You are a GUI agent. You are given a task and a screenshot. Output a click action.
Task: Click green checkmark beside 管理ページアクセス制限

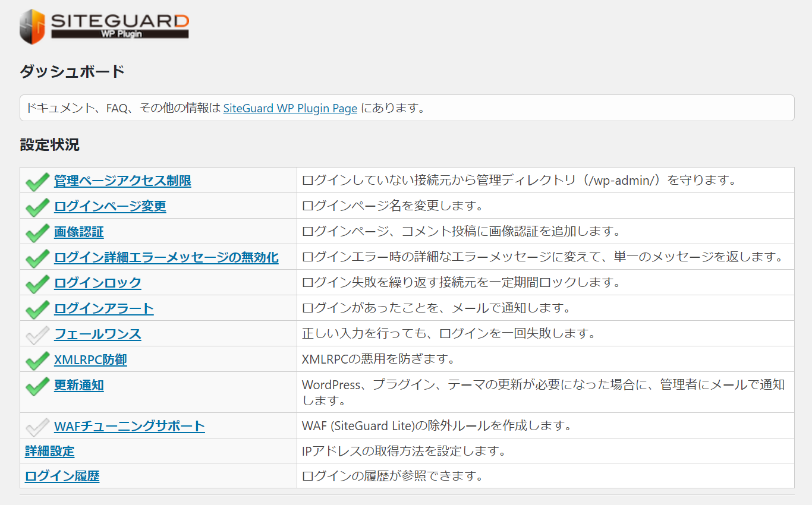(x=37, y=181)
